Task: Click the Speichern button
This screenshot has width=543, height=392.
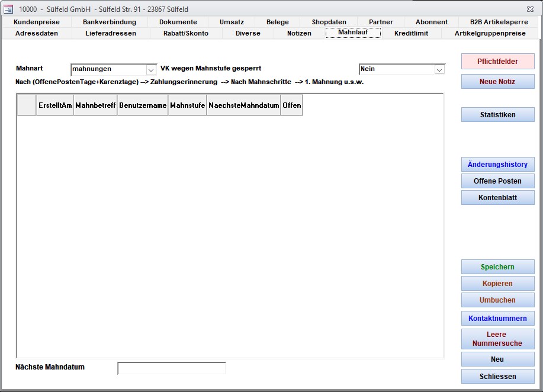Action: [x=497, y=267]
